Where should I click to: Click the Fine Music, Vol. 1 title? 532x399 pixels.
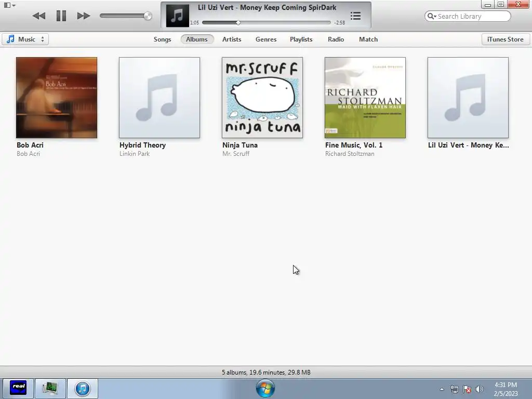pyautogui.click(x=354, y=145)
